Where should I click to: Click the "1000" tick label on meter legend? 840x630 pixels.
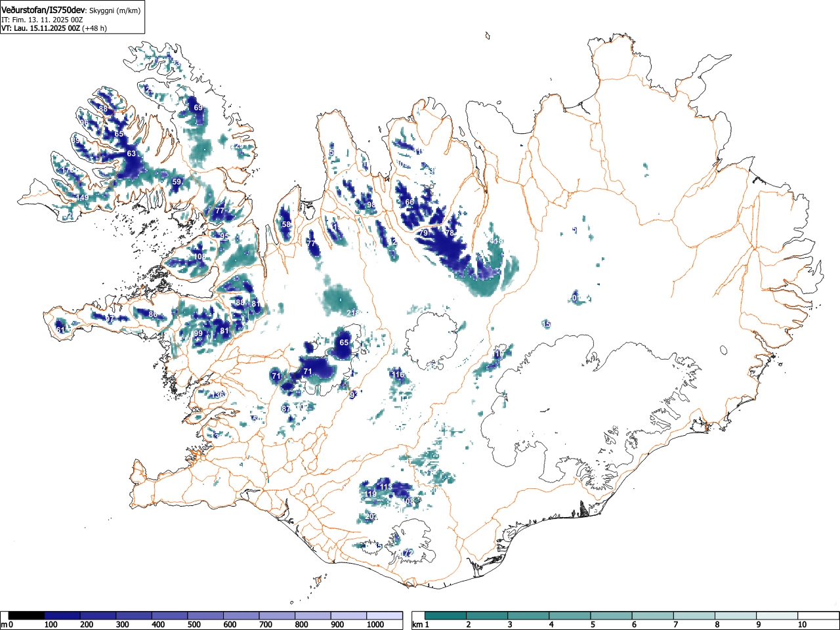pyautogui.click(x=375, y=625)
